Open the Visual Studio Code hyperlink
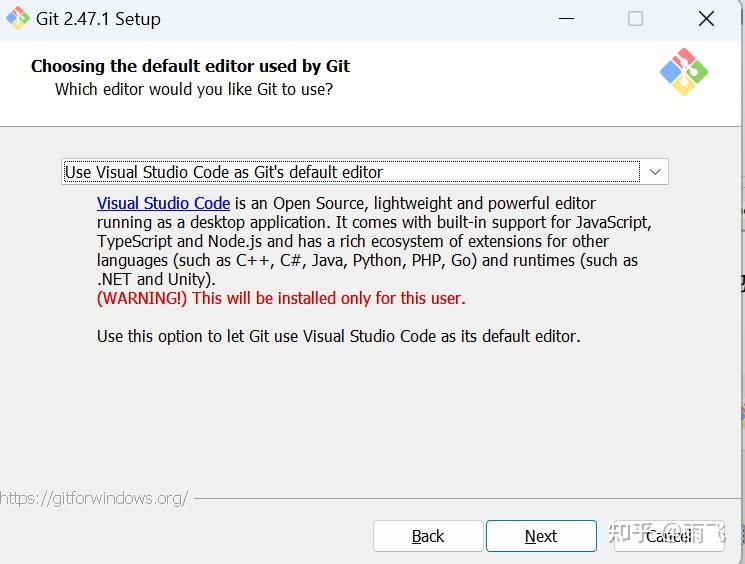Image resolution: width=745 pixels, height=564 pixels. (x=163, y=203)
